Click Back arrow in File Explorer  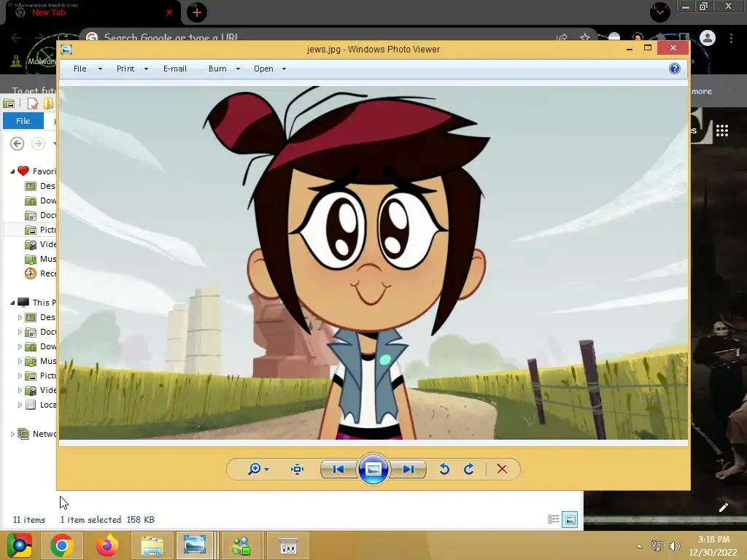pyautogui.click(x=18, y=144)
